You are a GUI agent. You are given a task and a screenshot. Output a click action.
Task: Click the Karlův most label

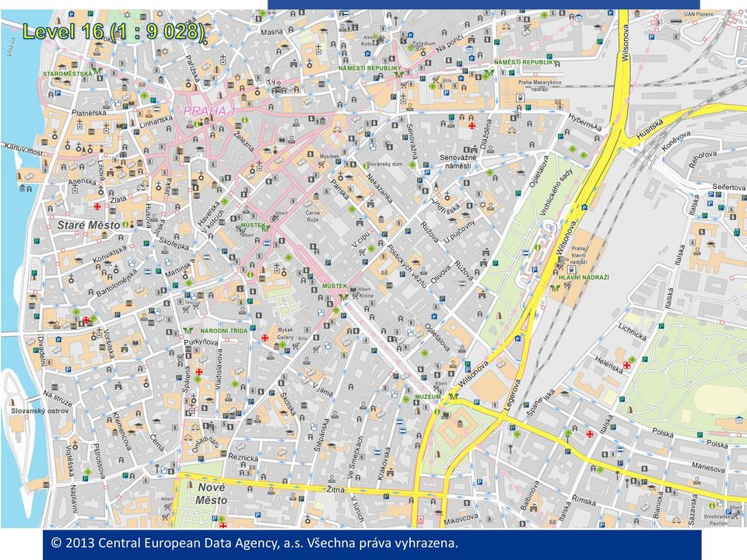pyautogui.click(x=23, y=149)
